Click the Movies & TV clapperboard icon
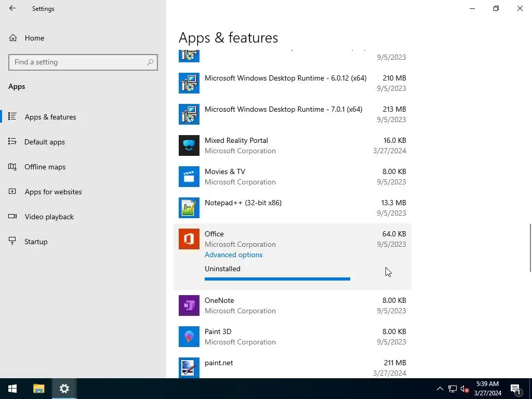 point(189,177)
